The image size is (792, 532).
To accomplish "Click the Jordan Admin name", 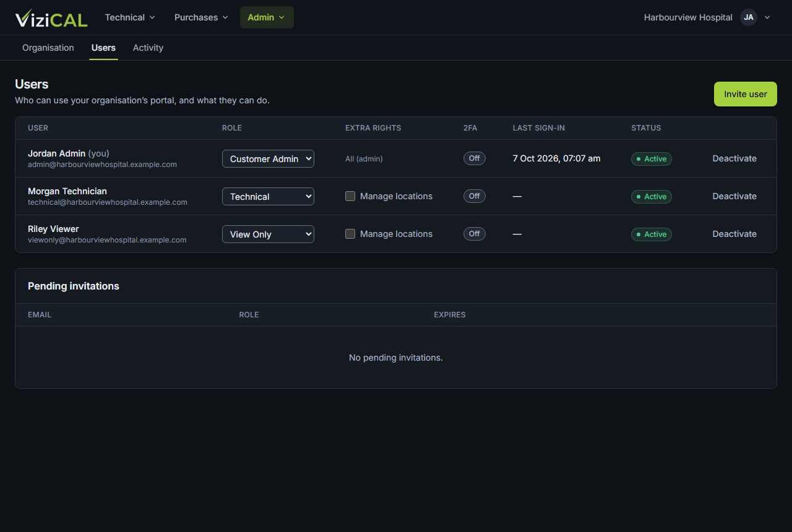I will click(56, 153).
